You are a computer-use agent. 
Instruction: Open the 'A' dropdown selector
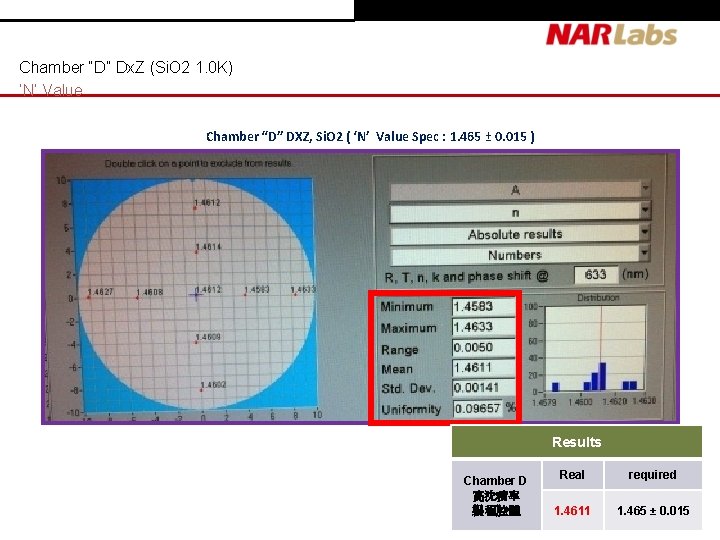point(521,191)
